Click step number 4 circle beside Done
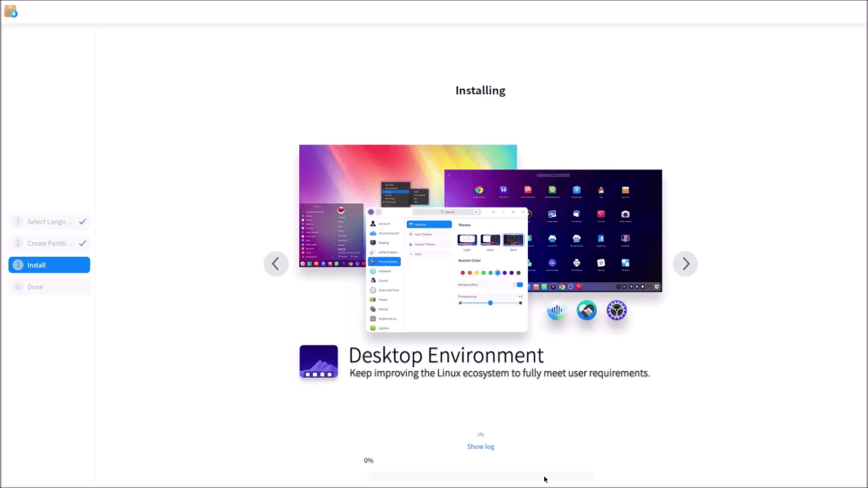The image size is (868, 488). 18,286
